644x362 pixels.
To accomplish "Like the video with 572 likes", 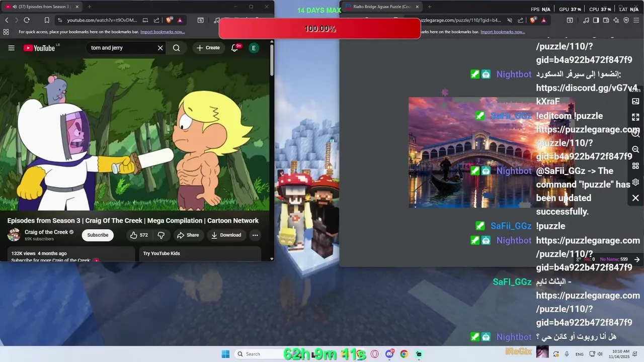I will point(139,235).
